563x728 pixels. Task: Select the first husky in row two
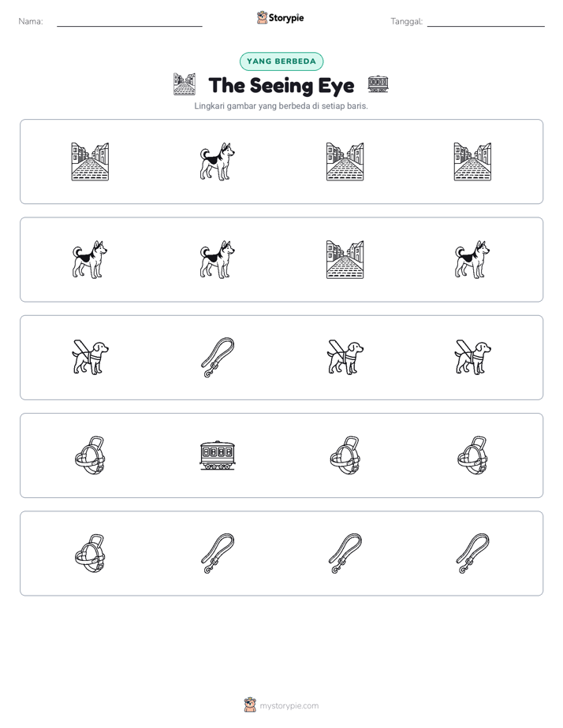coord(90,259)
